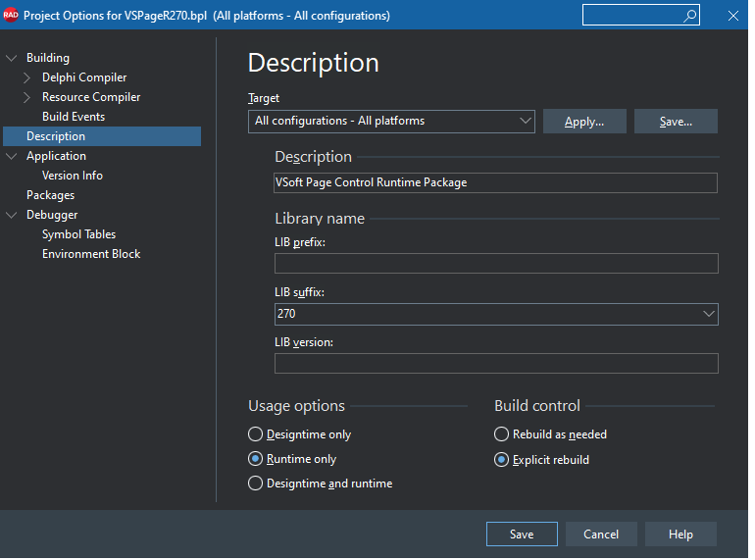The width and height of the screenshot is (755, 560).
Task: Click the RAD Studio logo icon
Action: 11,15
